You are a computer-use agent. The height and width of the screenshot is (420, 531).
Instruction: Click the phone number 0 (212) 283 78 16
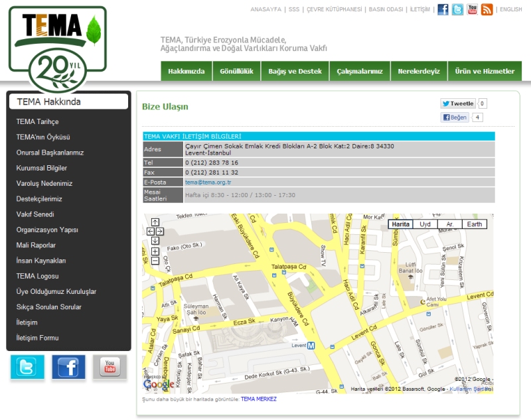click(x=212, y=163)
